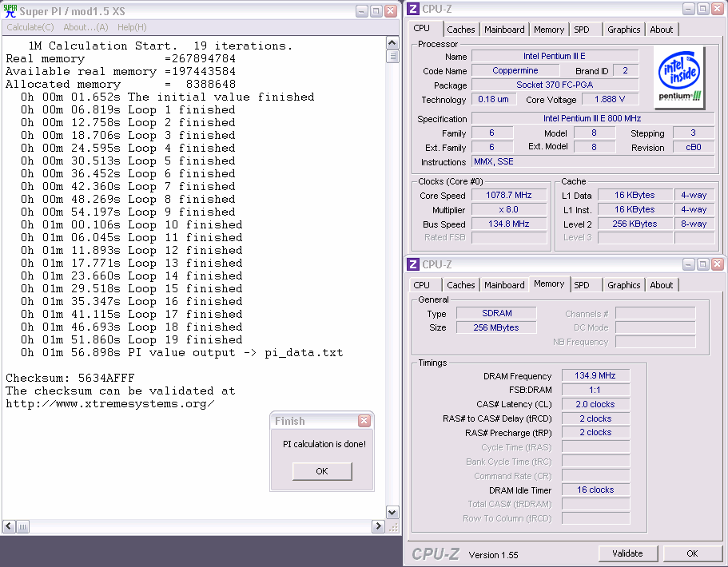This screenshot has width=728, height=567.
Task: Minimize the lower CPU-Z window
Action: (x=689, y=264)
